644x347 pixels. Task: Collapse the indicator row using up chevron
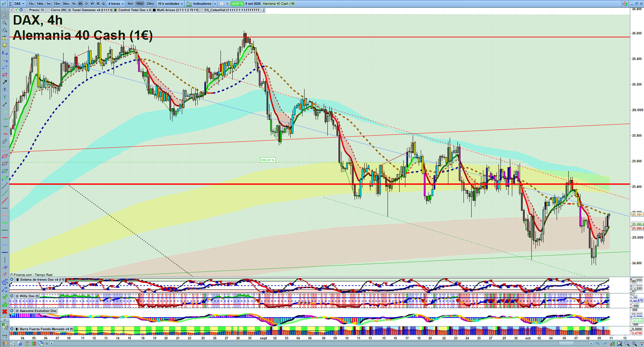(5, 10)
